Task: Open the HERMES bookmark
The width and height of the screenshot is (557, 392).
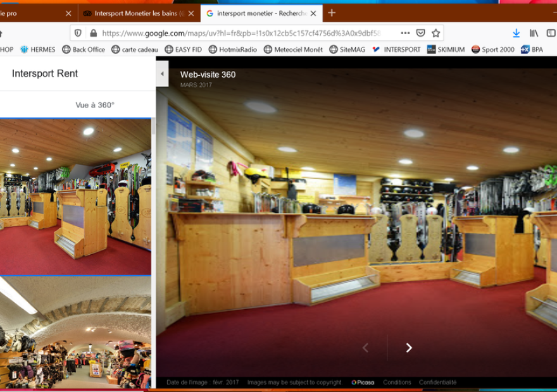Action: [x=37, y=50]
